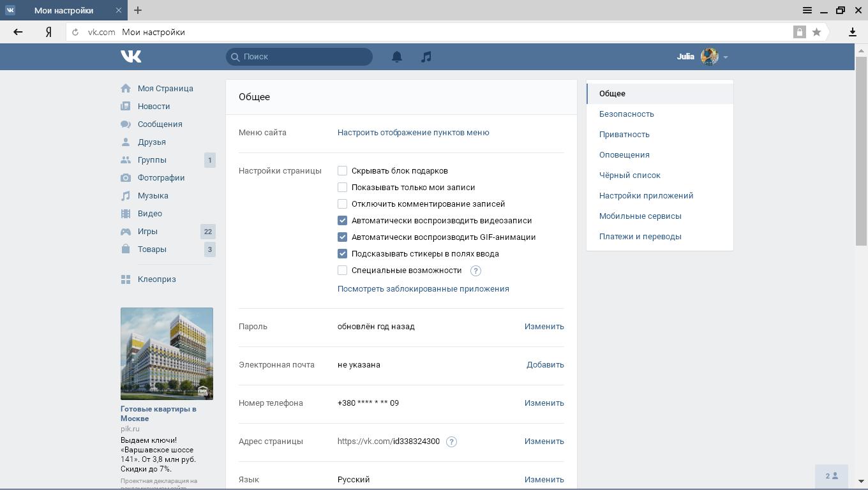Viewport: 868px width, 490px height.
Task: Open Настройки приложений tab
Action: [x=660, y=196]
